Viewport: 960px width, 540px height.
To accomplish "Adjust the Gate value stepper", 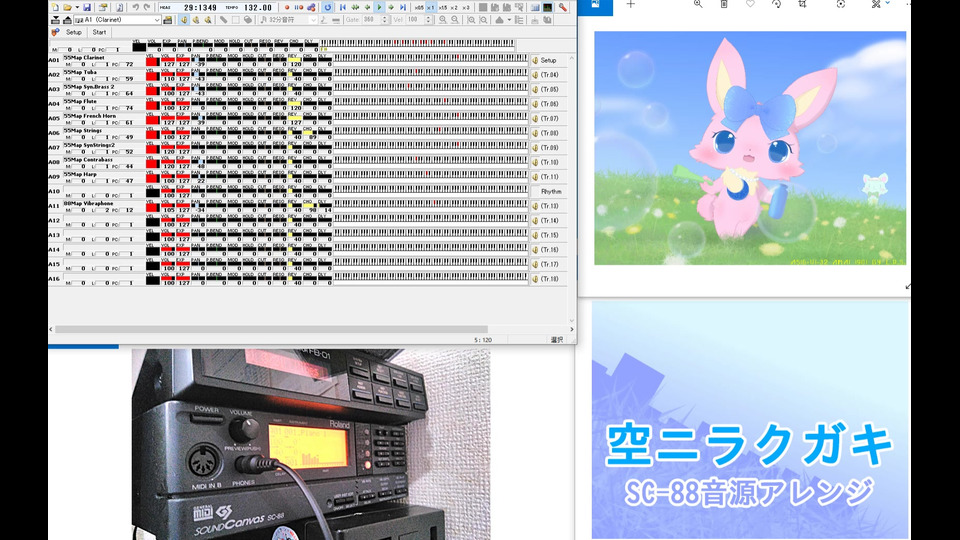I will (384, 20).
